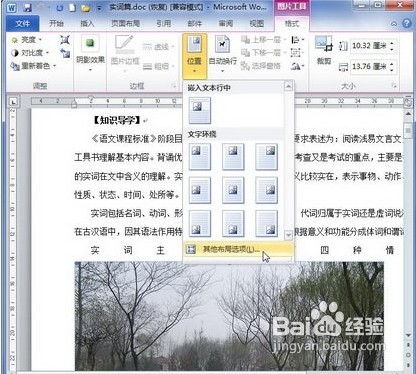Click the 图片边框 picture border button
416x374 pixels.
pyautogui.click(x=125, y=54)
